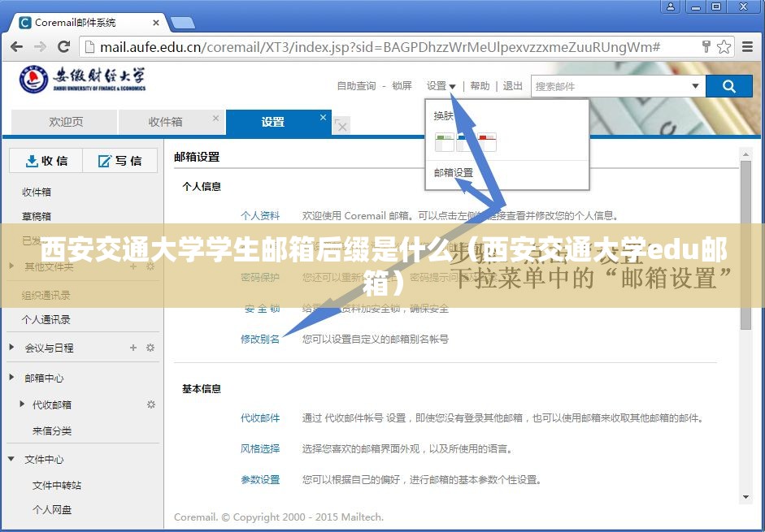The image size is (765, 532).
Task: Open gear settings for 会议与日程
Action: point(150,348)
